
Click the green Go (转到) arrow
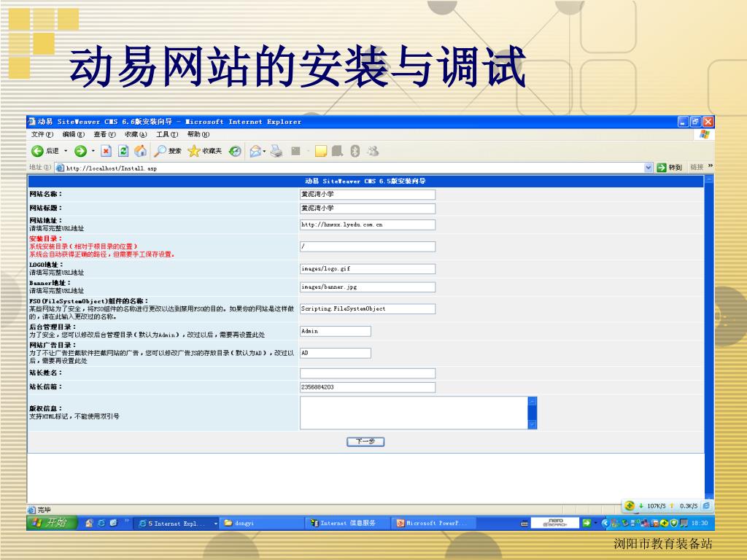click(661, 167)
